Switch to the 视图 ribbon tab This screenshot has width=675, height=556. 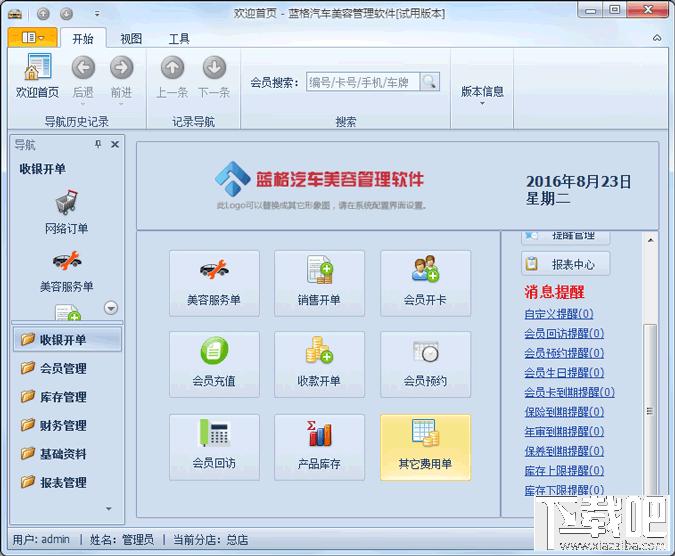click(x=131, y=39)
